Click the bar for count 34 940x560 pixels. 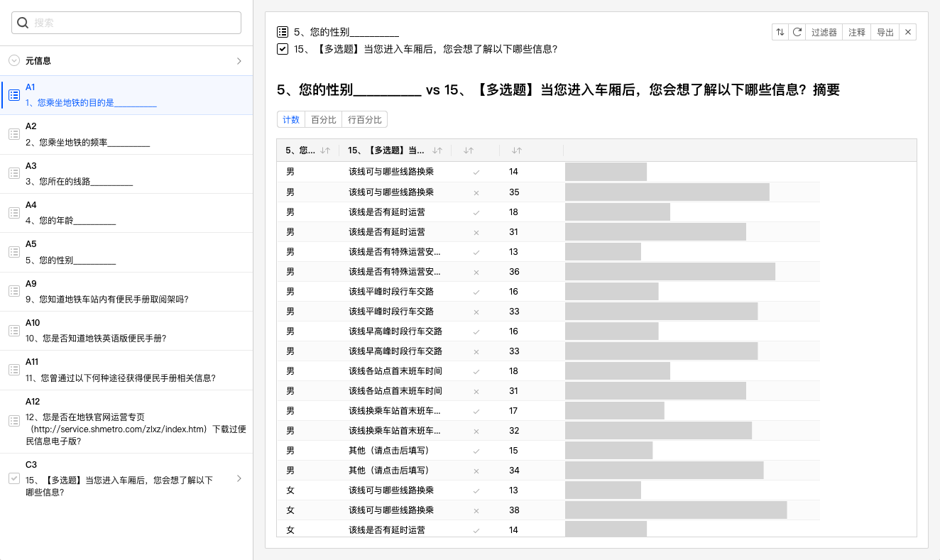click(665, 471)
